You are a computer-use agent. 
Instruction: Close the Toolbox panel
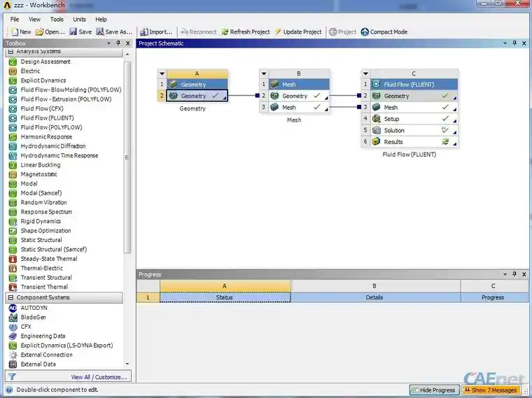coord(128,43)
